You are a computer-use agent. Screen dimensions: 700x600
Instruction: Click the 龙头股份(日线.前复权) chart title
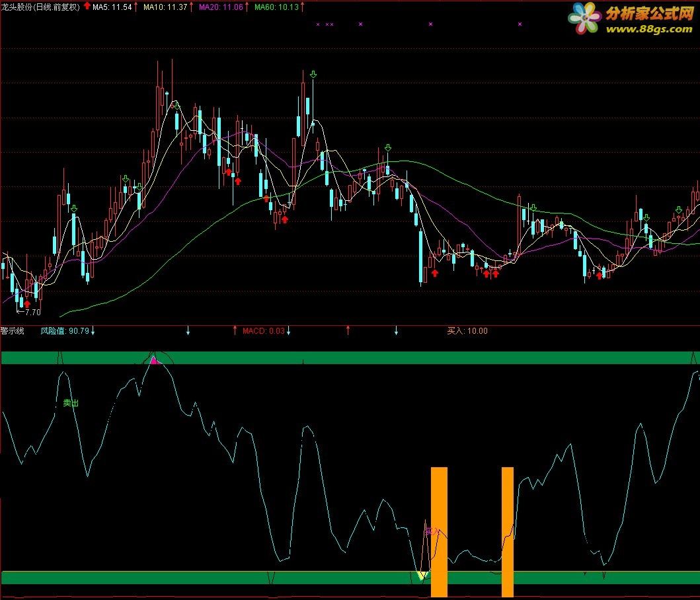40,7
